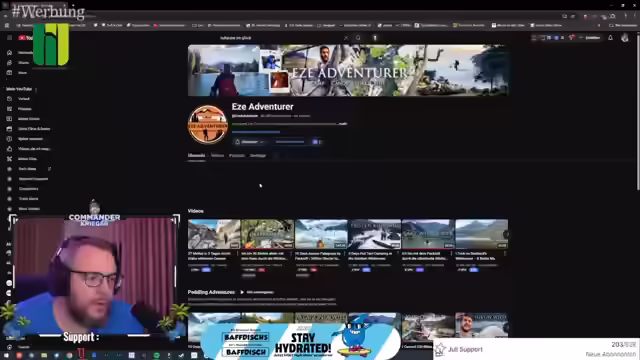Activate voice search microphone icon
Image resolution: width=640 pixels, height=360 pixels.
(375, 38)
